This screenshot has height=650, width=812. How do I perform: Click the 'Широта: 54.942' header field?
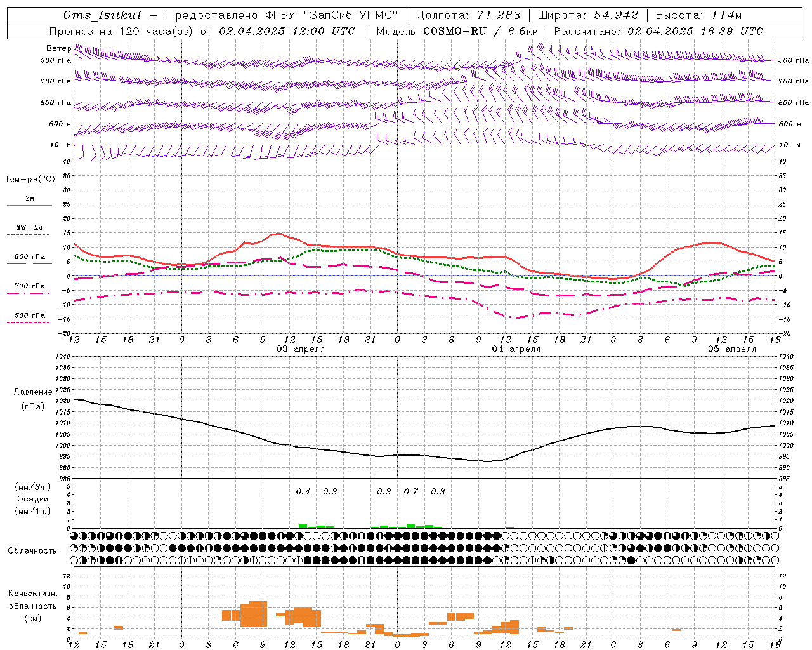588,15
